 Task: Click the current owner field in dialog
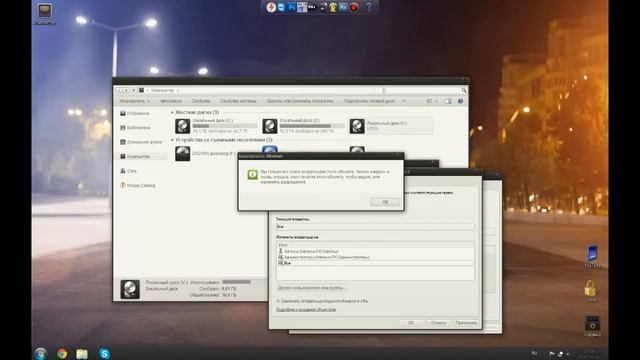click(x=375, y=227)
